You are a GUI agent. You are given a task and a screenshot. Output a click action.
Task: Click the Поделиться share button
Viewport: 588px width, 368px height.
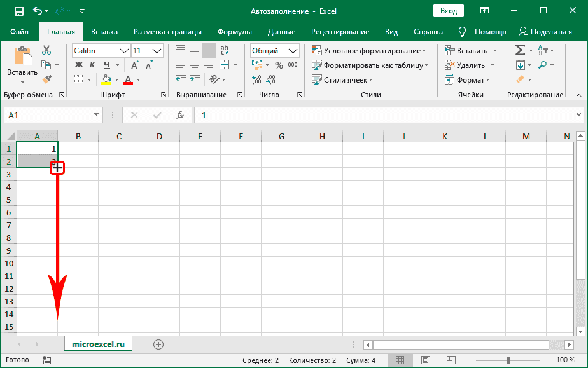545,32
